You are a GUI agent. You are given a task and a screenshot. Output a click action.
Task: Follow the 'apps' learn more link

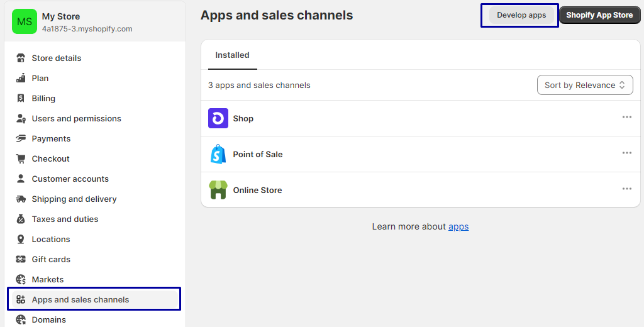tap(458, 226)
